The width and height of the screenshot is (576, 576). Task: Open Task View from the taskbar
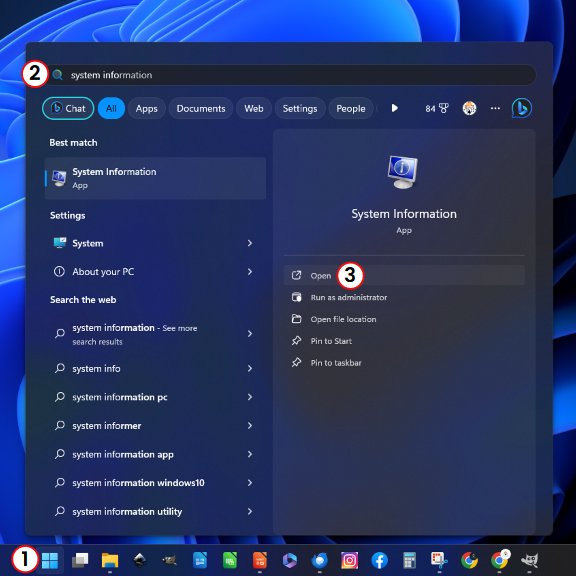(x=80, y=561)
